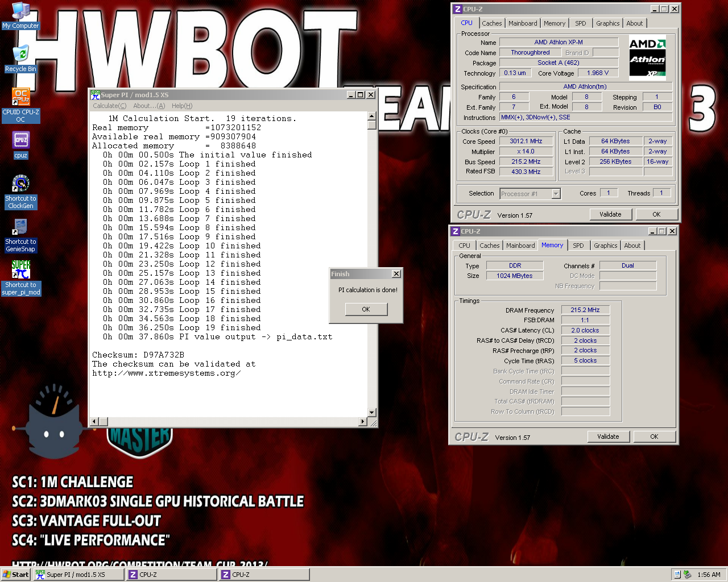This screenshot has width=728, height=582.
Task: Click Channels # value Dual
Action: 628,265
